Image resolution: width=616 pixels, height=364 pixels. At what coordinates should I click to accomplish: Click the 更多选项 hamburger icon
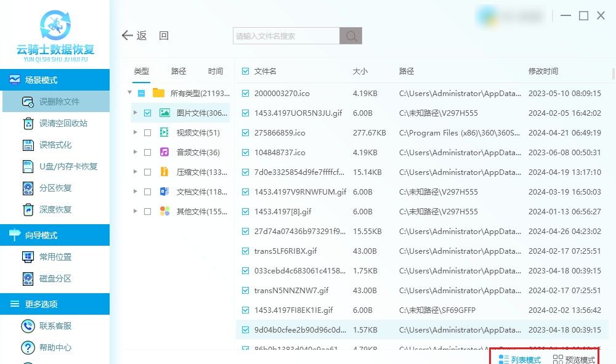[15, 304]
